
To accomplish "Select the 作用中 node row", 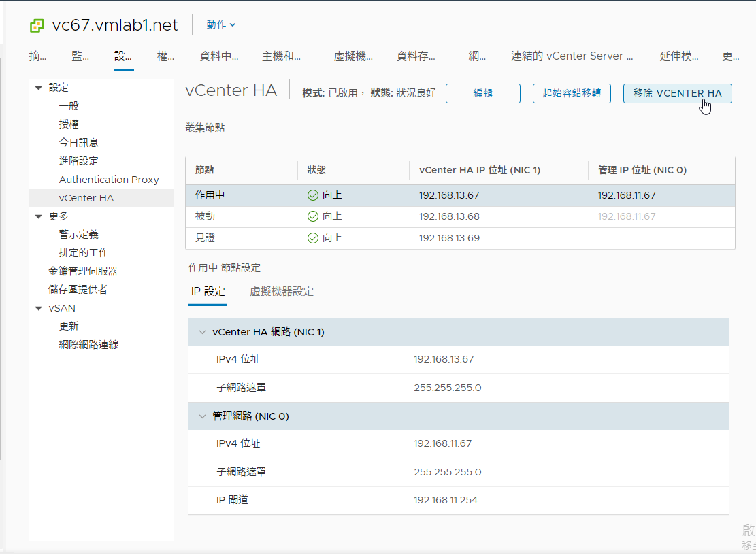I will tap(460, 195).
